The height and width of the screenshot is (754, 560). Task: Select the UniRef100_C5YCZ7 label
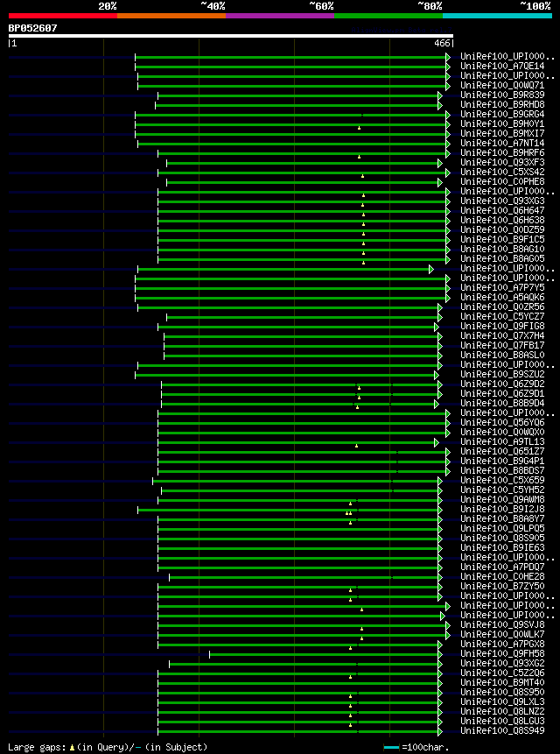(502, 316)
